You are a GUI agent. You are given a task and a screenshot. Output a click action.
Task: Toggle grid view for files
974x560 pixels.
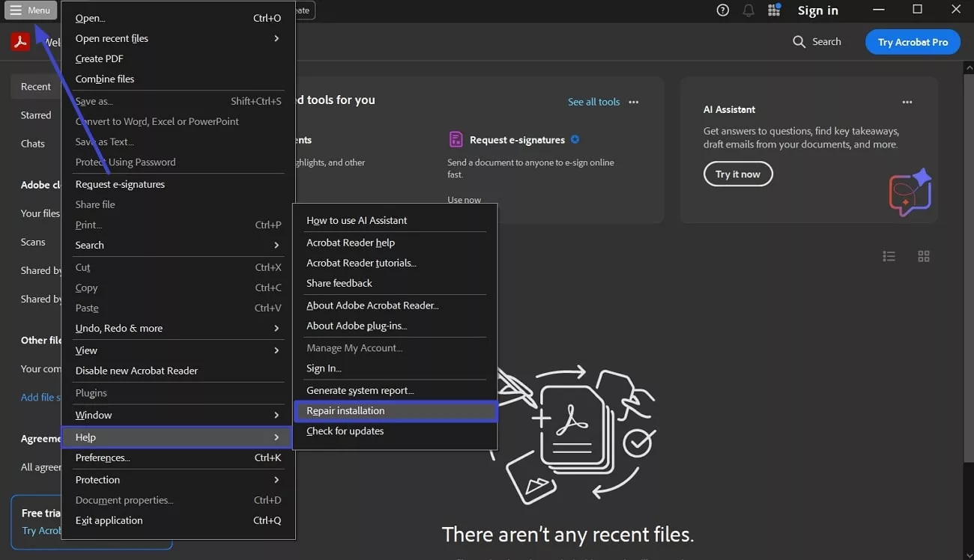[923, 255]
